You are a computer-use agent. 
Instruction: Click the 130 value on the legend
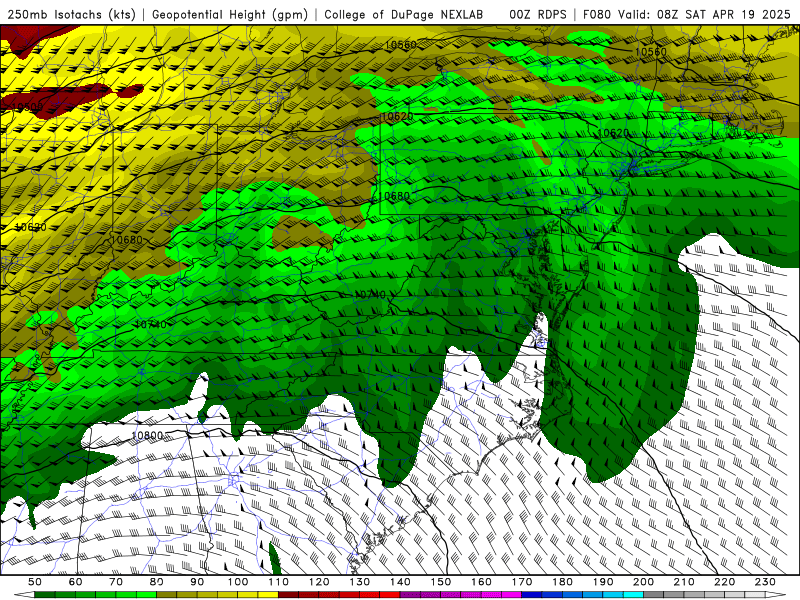tap(360, 582)
